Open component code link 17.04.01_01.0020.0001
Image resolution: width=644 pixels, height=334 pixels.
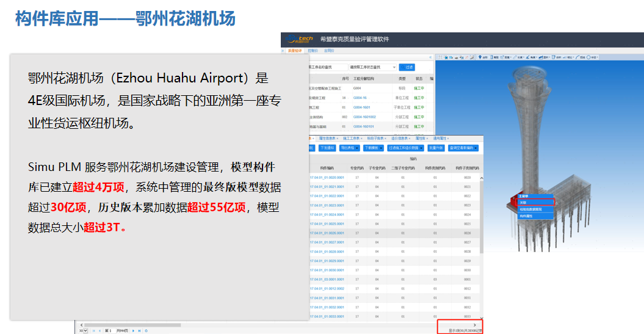click(x=327, y=178)
